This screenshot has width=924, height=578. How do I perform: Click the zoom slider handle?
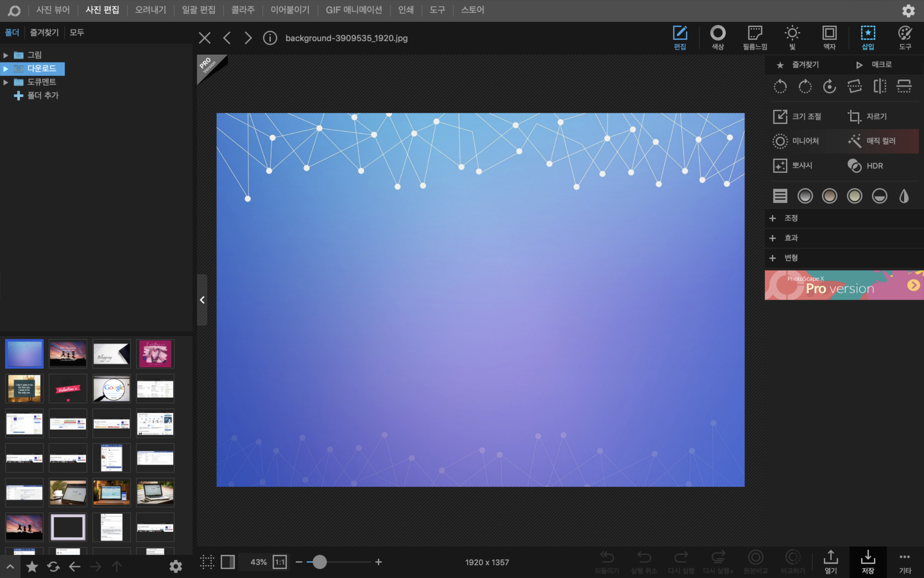(x=319, y=562)
